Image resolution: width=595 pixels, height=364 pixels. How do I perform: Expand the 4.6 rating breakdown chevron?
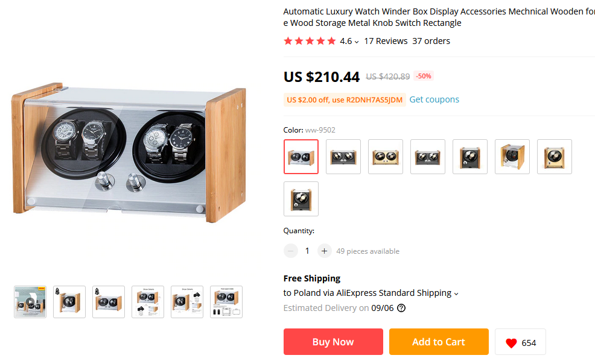coord(357,42)
